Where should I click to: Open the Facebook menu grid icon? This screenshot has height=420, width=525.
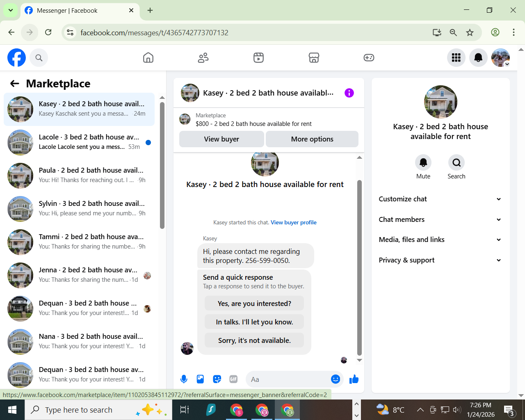pos(456,58)
